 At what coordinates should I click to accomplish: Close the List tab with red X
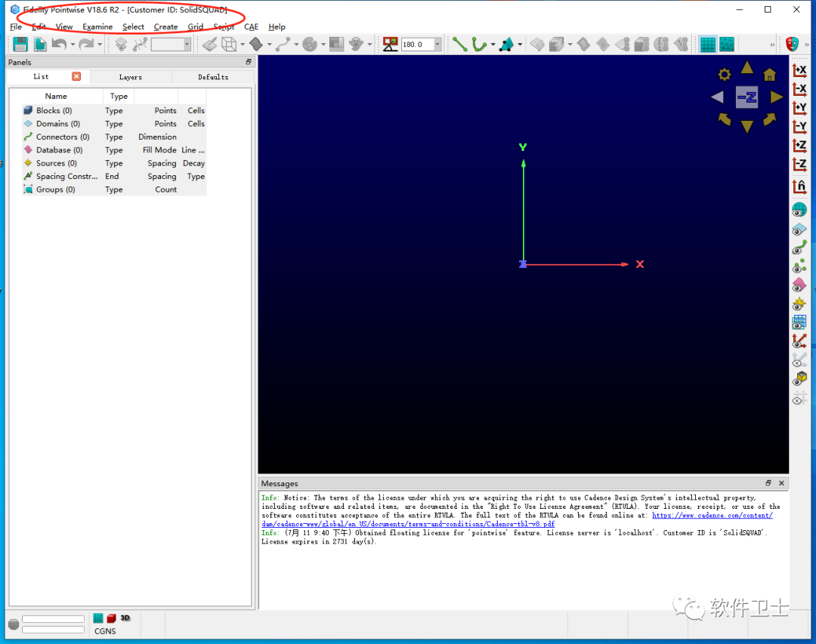(x=76, y=76)
